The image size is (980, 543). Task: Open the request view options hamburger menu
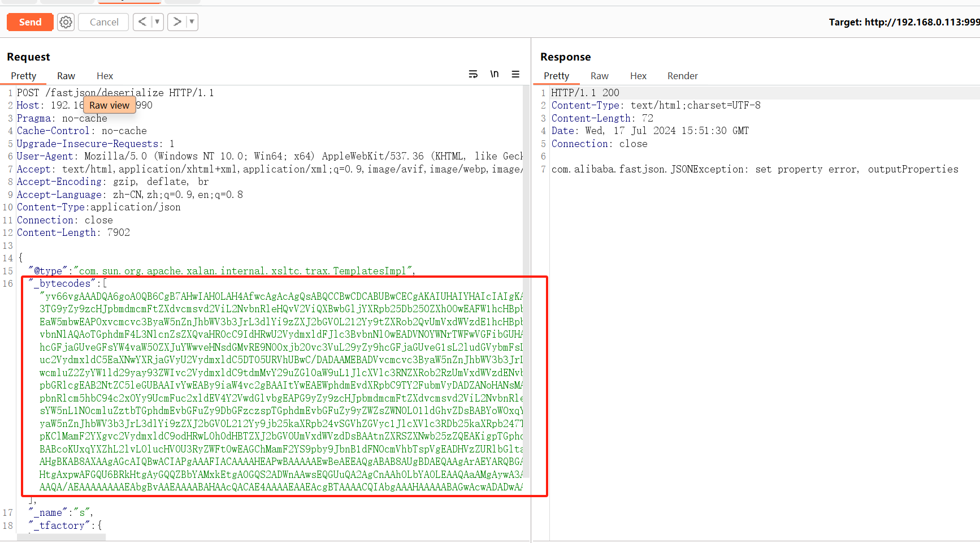[x=515, y=74]
